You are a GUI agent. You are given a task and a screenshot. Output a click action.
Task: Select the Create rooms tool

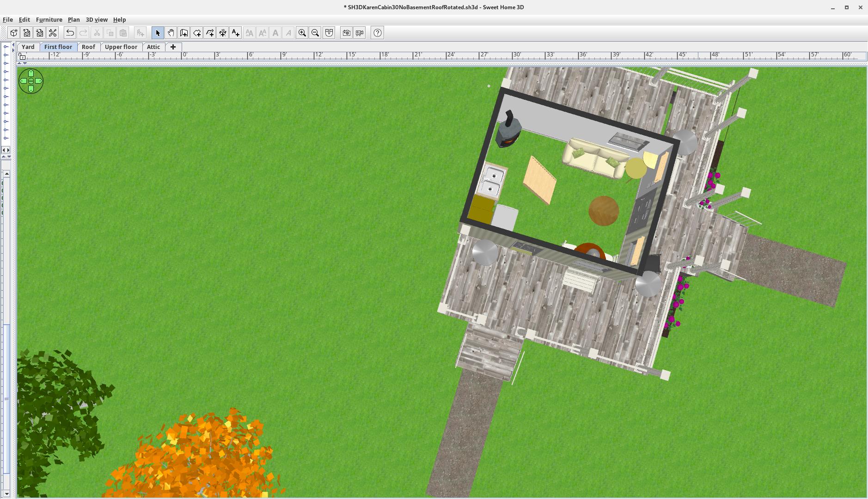tap(197, 33)
